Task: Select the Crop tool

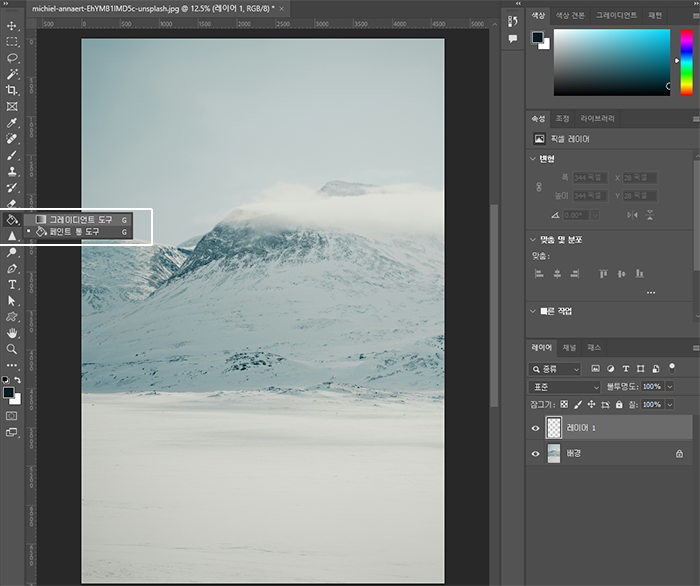Action: coord(12,90)
